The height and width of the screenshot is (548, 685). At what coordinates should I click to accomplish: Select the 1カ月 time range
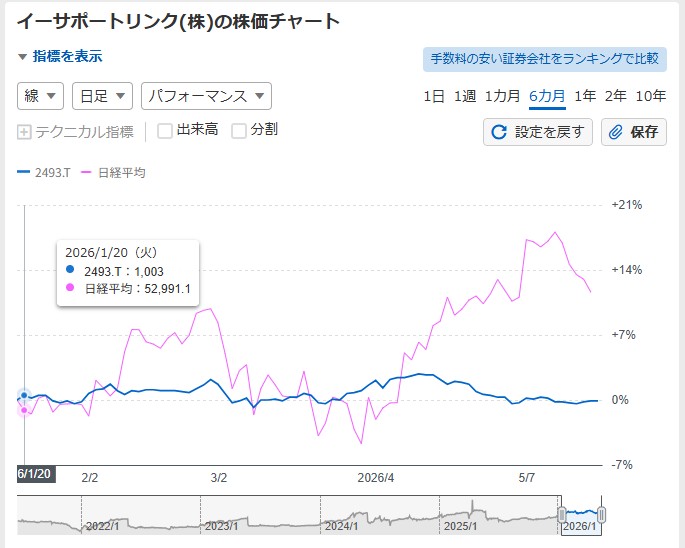tap(502, 96)
